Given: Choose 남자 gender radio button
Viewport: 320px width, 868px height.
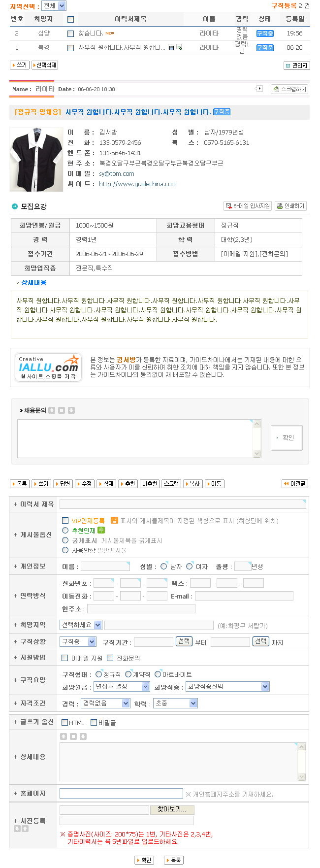Looking at the screenshot, I should click(164, 567).
